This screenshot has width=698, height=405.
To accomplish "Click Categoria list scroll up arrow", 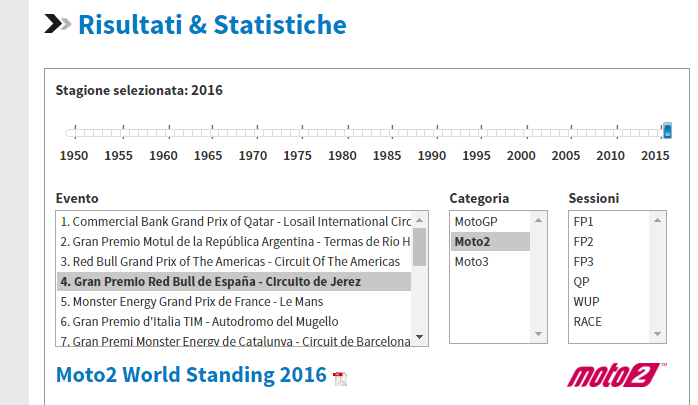I will click(x=539, y=220).
